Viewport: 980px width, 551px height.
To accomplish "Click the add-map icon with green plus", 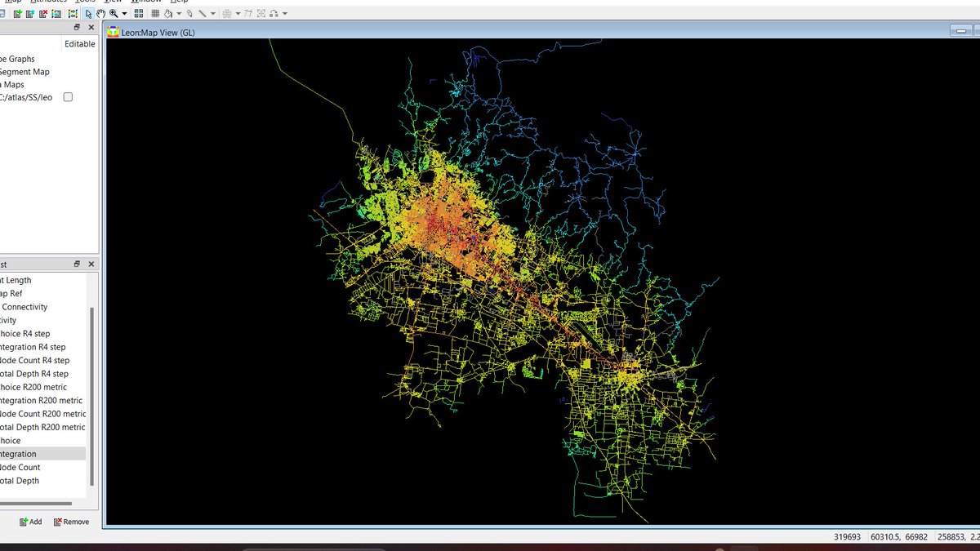I will click(18, 14).
